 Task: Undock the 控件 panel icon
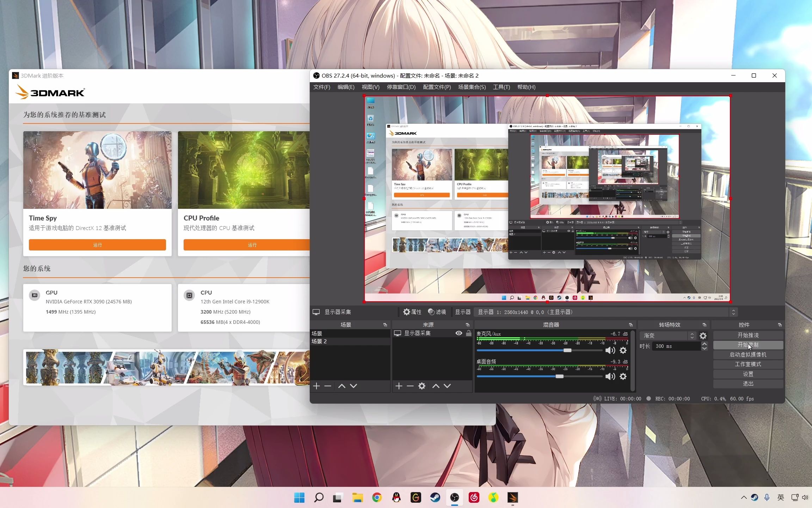click(780, 325)
